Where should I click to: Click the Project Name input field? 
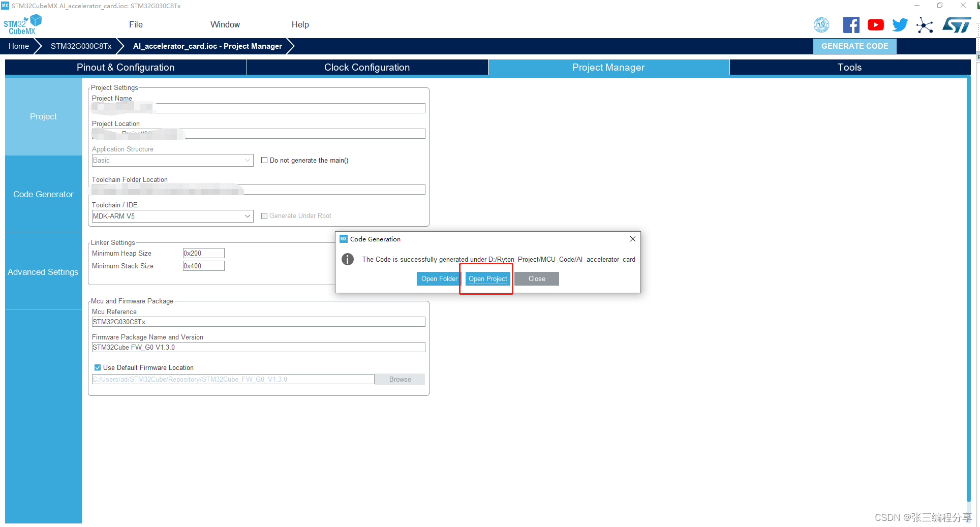[x=258, y=108]
